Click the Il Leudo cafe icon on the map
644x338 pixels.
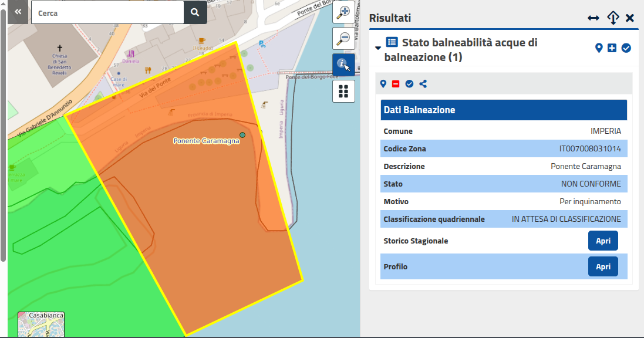coord(202,40)
